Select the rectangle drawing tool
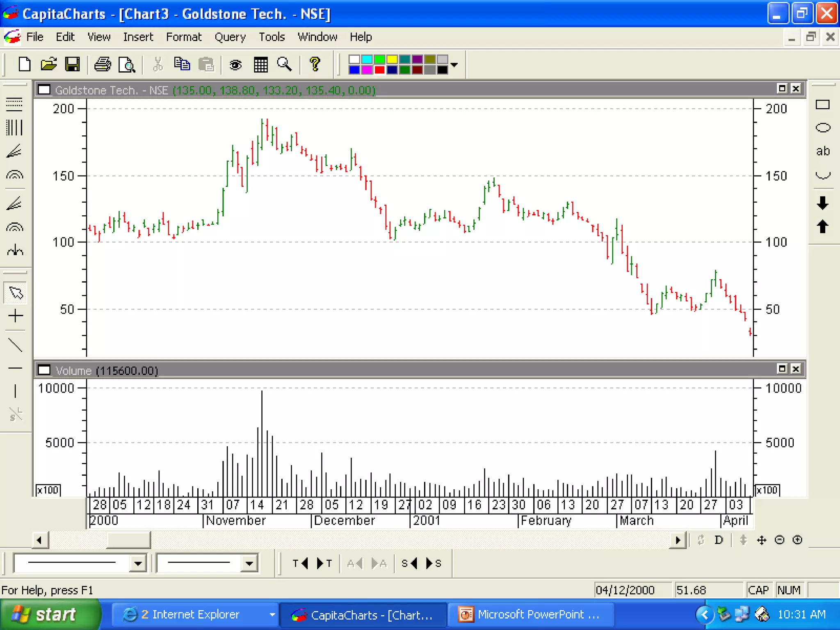This screenshot has height=630, width=840. [x=822, y=105]
